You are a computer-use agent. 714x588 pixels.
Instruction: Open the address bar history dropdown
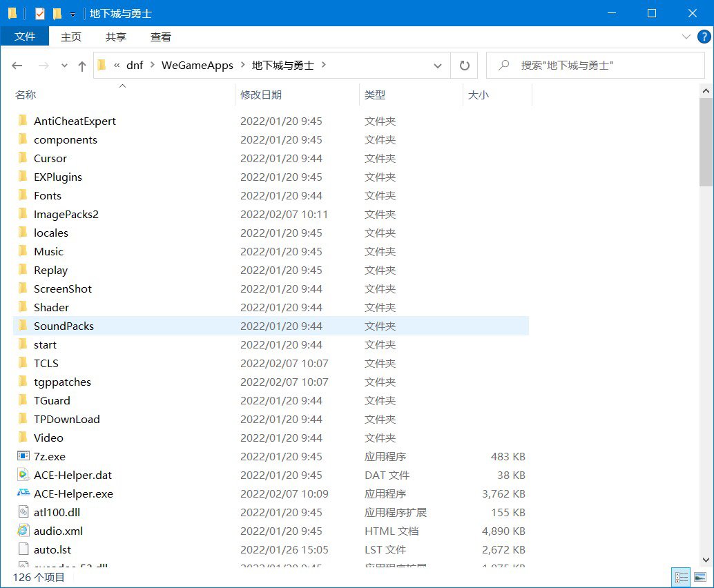pos(438,66)
